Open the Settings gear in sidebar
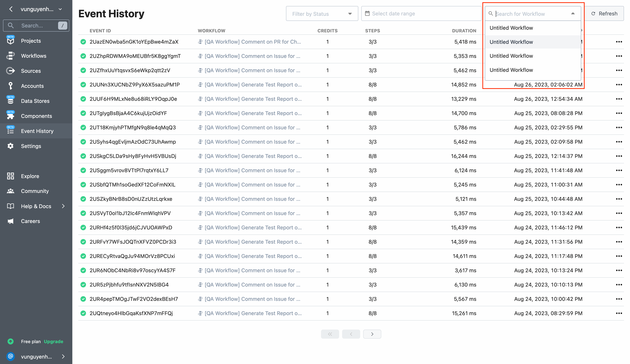The image size is (630, 364). click(x=10, y=146)
